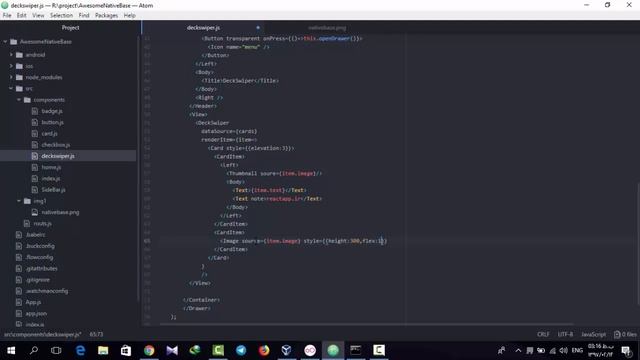Open Google Chrome from taskbar
Viewport: 640px width, 360px height.
pos(149,350)
